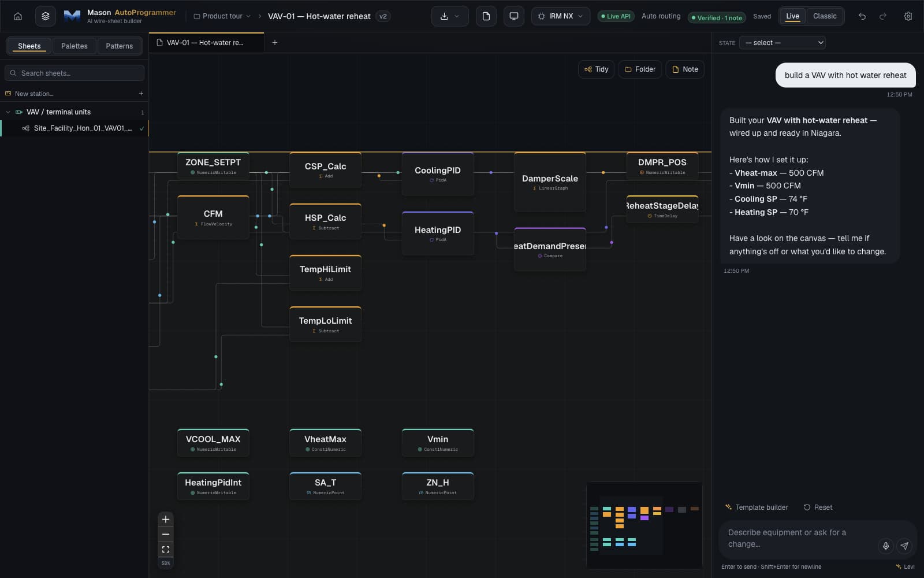Open the Sheets tab
This screenshot has width=924, height=578.
tap(29, 46)
